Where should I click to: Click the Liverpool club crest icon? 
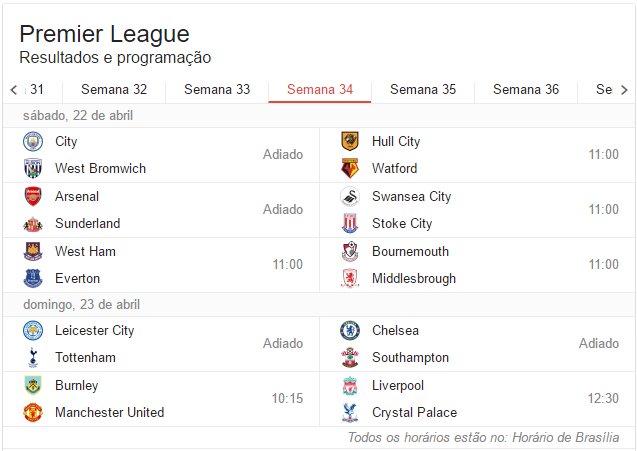tap(350, 386)
